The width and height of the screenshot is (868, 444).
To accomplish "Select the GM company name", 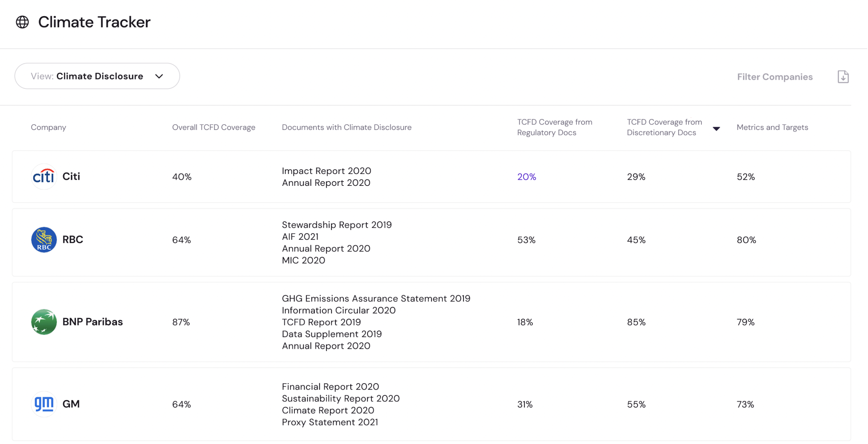I will pos(71,404).
